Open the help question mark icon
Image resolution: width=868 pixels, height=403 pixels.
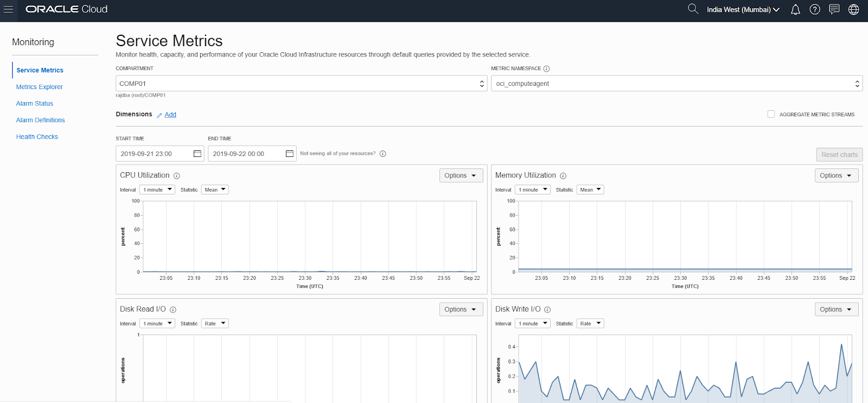(815, 9)
